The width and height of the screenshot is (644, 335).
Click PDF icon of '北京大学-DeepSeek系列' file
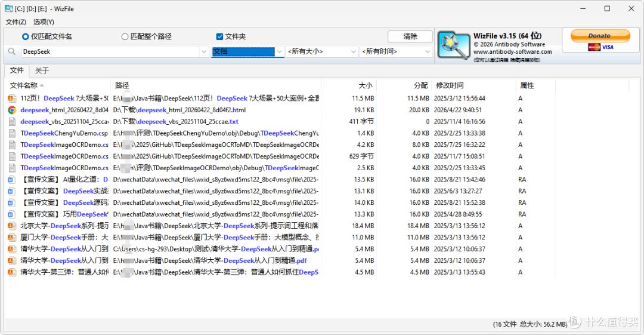12,226
